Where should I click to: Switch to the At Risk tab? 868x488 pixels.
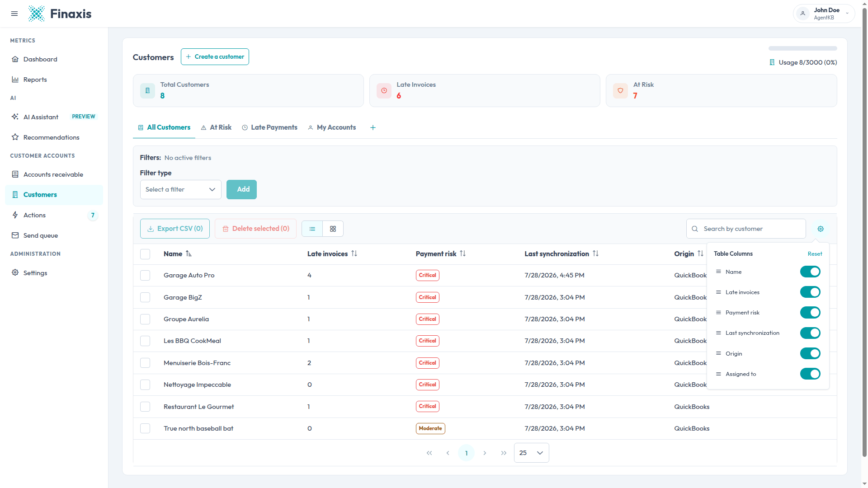(216, 127)
